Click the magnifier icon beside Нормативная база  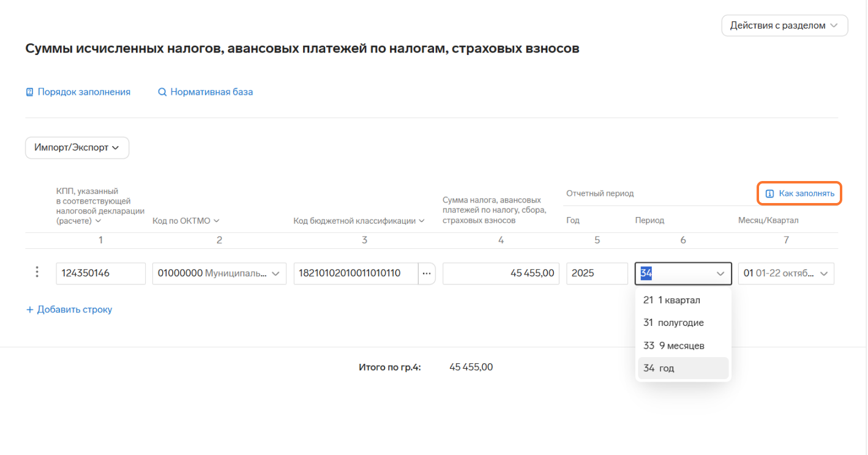(162, 92)
